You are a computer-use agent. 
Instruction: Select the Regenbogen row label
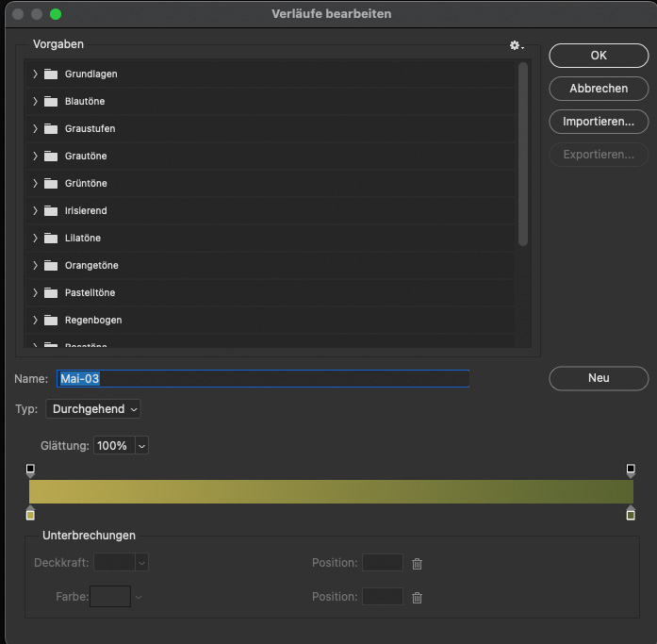click(93, 321)
